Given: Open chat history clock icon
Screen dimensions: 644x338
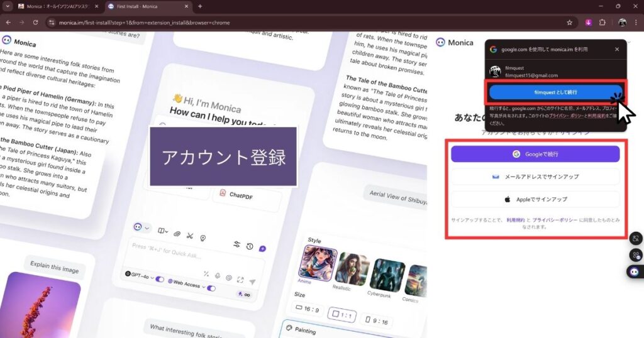Looking at the screenshot, I should coord(250,246).
